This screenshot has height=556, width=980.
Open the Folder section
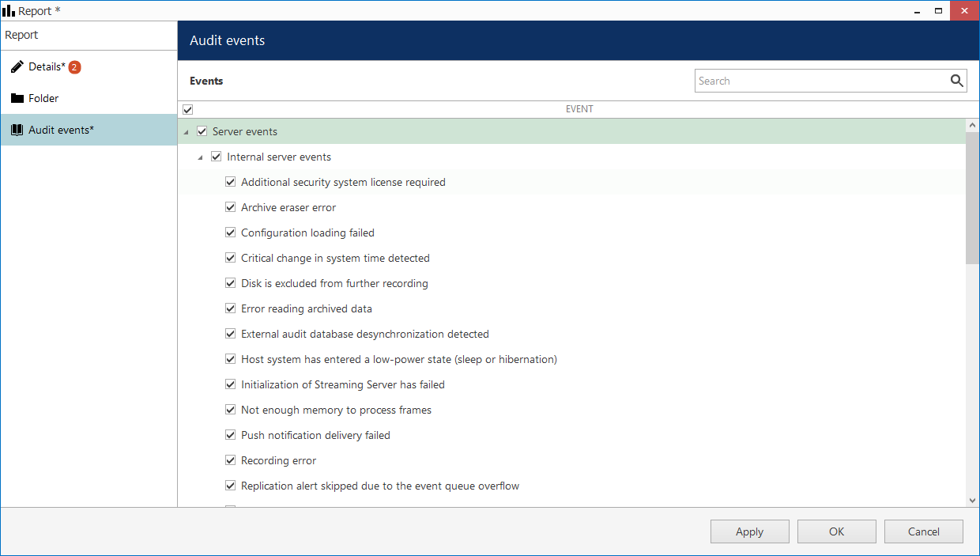tap(89, 99)
